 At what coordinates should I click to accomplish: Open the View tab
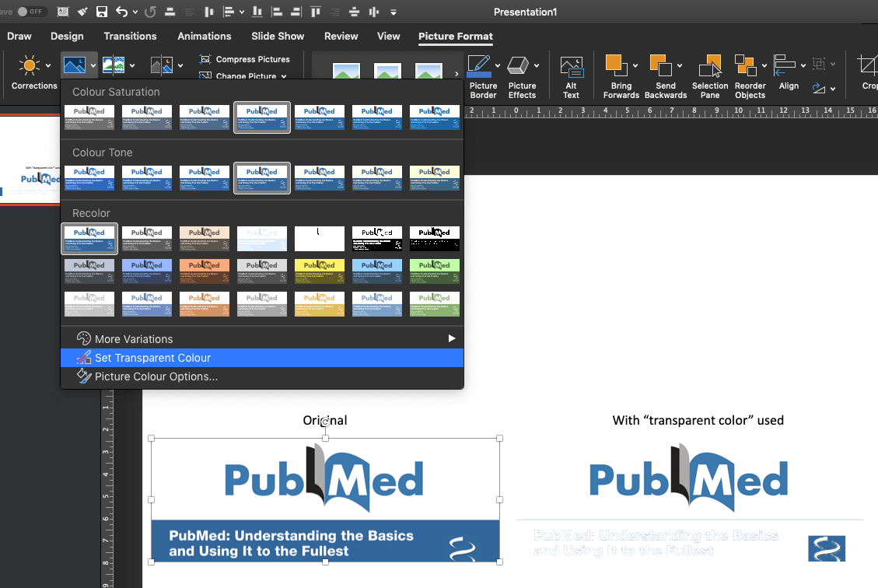coord(388,36)
